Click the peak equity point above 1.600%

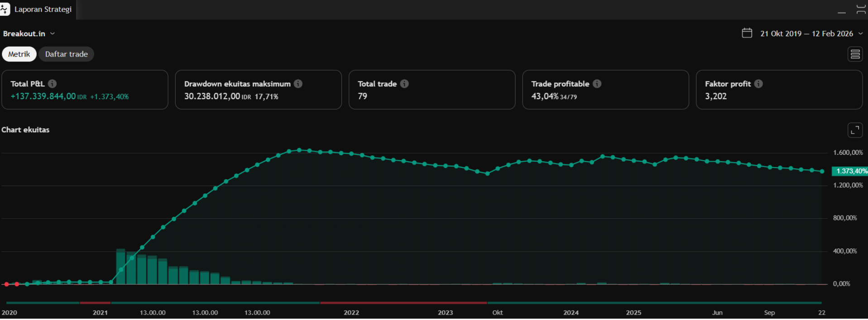tap(299, 150)
